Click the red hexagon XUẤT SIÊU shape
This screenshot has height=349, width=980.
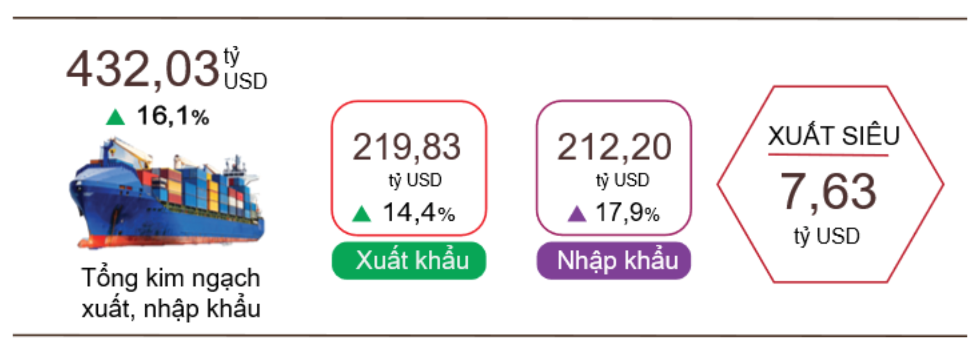[x=831, y=184]
